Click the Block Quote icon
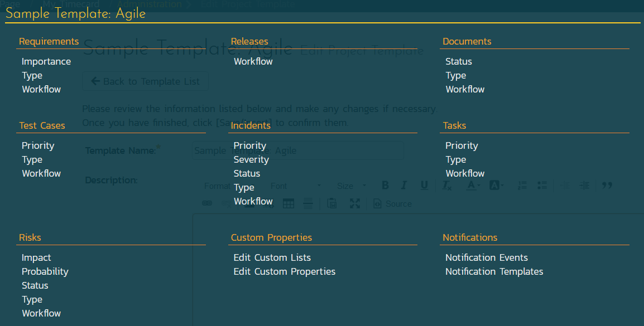644x326 pixels. click(x=607, y=186)
